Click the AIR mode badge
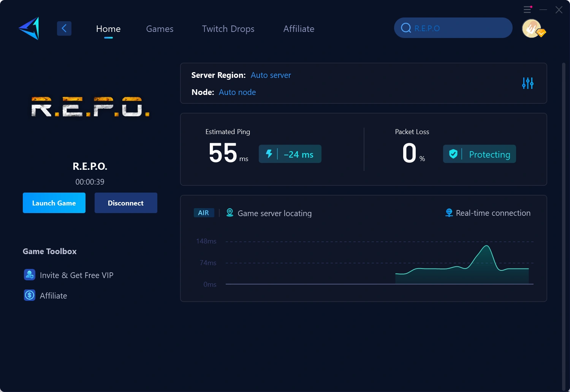Viewport: 570px width, 392px height. tap(204, 213)
